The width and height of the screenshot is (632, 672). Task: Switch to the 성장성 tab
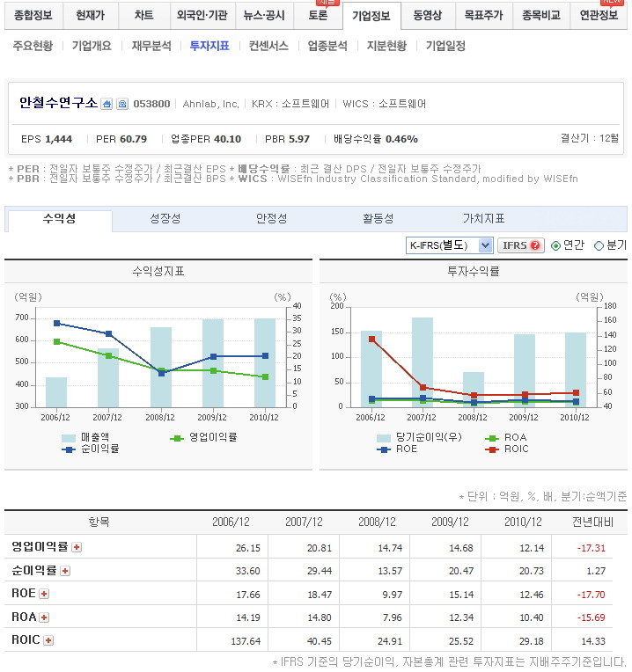coord(165,219)
